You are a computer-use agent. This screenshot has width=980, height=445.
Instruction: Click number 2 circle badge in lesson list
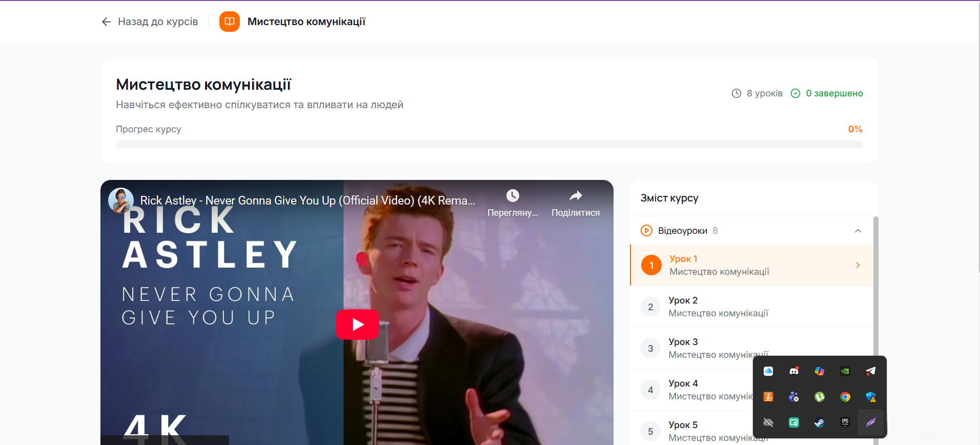[650, 307]
